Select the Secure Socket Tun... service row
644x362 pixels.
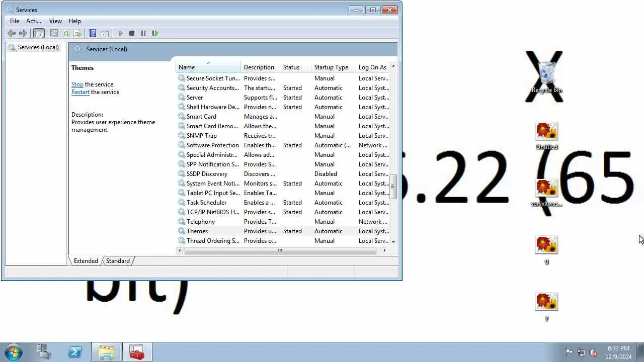[x=283, y=78]
